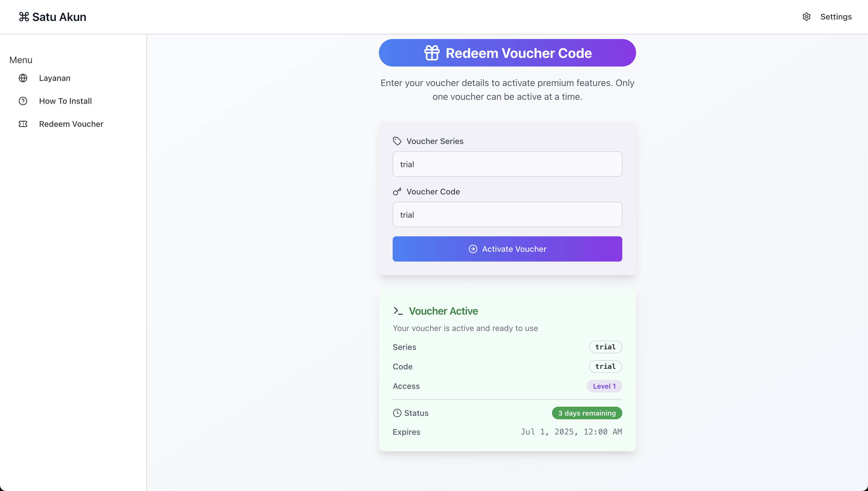Click the Settings gear icon

[806, 17]
